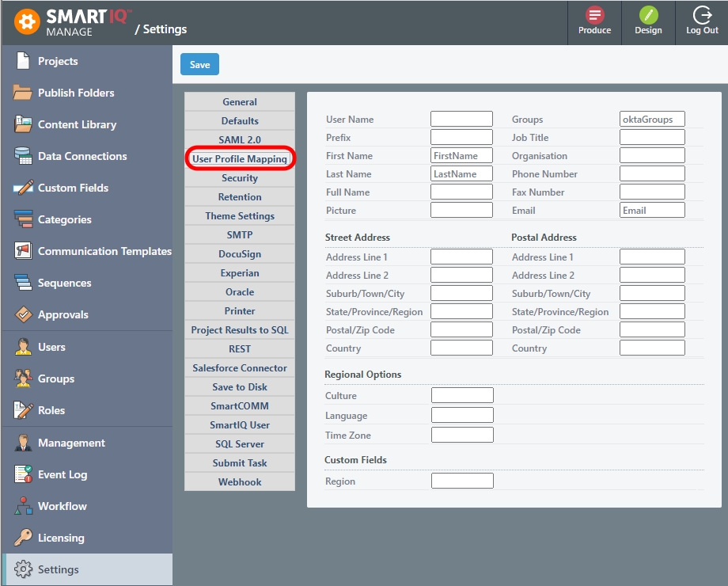This screenshot has width=728, height=586.
Task: Open the Retention tab
Action: [x=240, y=196]
